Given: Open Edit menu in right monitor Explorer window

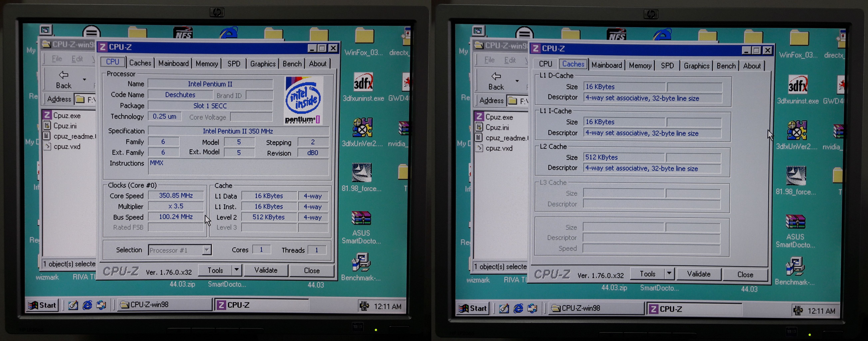Looking at the screenshot, I should [510, 60].
